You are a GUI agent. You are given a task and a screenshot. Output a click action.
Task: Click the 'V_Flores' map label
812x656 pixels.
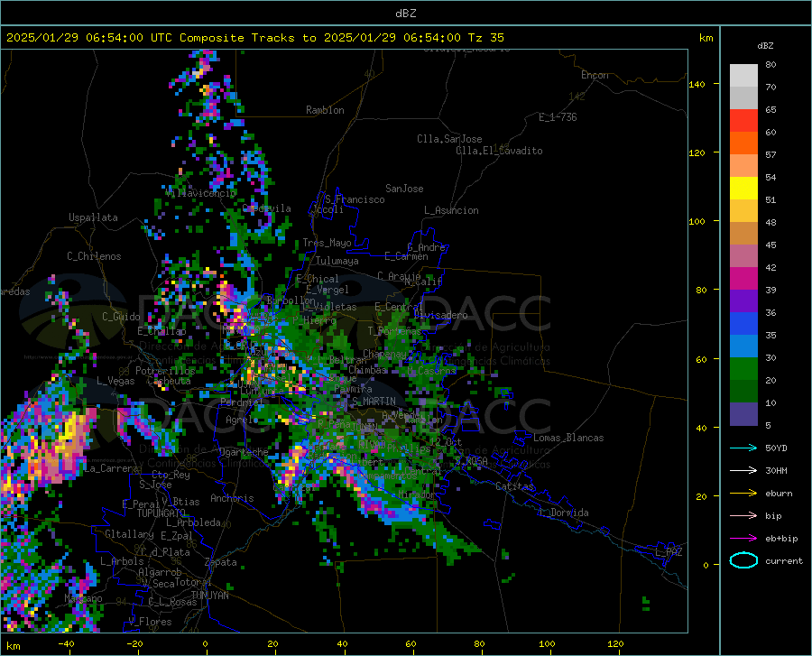pyautogui.click(x=150, y=622)
